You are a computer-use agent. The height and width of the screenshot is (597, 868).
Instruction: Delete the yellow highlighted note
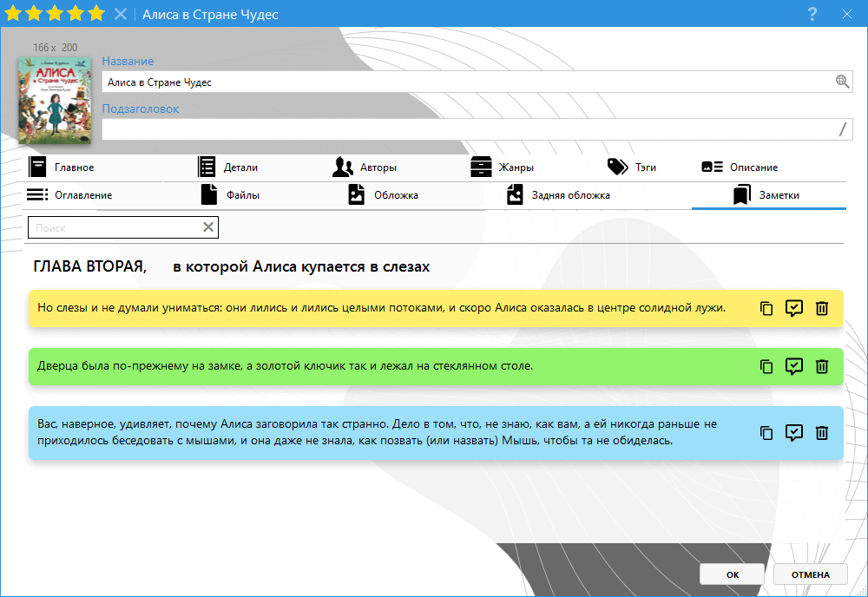click(x=822, y=308)
